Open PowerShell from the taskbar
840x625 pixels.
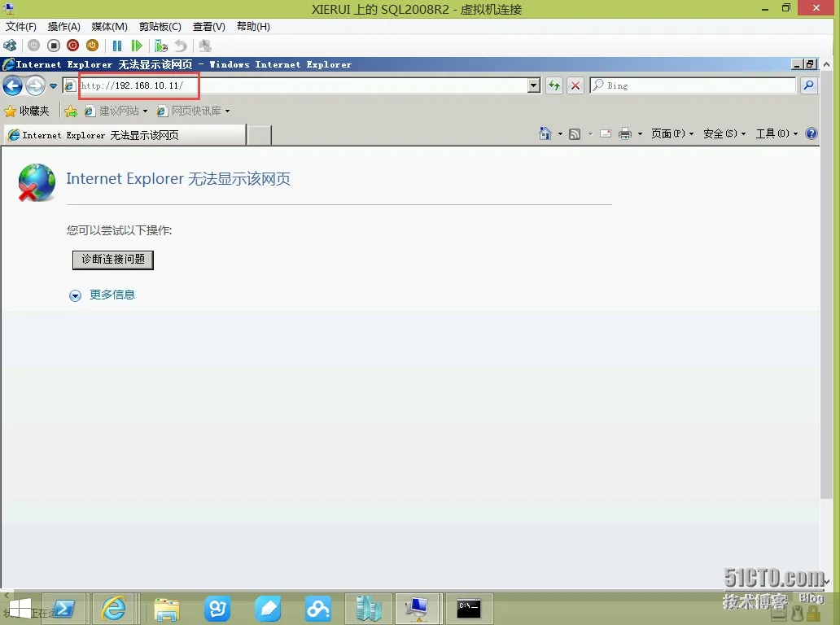click(64, 609)
